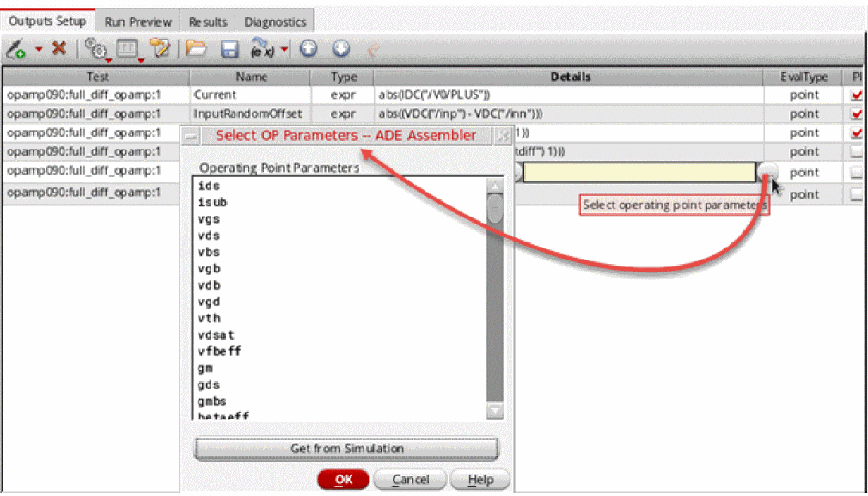Switch to the Outputs Setup tab
Image resolution: width=868 pixels, height=496 pixels.
click(x=47, y=21)
